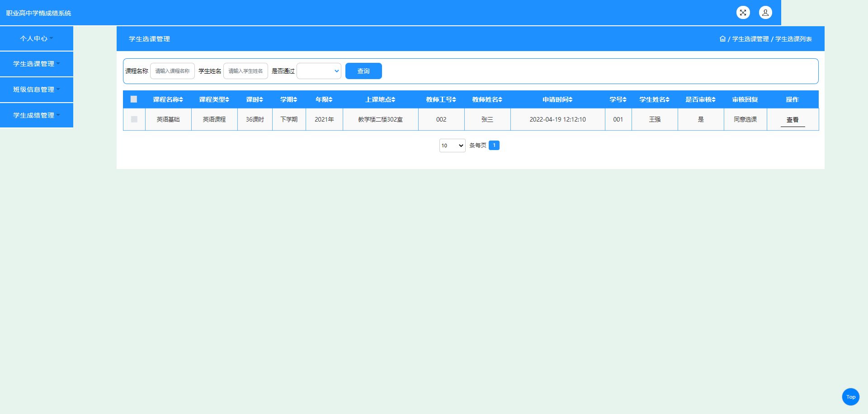Click the home icon in breadcrumb
868x414 pixels.
tap(722, 39)
